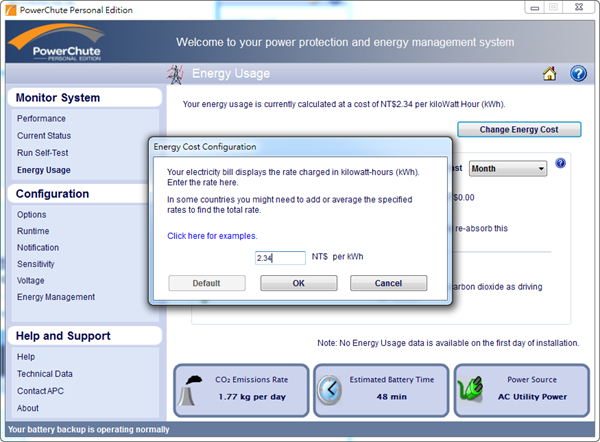Open the Month period dropdown
The width and height of the screenshot is (600, 442).
507,168
